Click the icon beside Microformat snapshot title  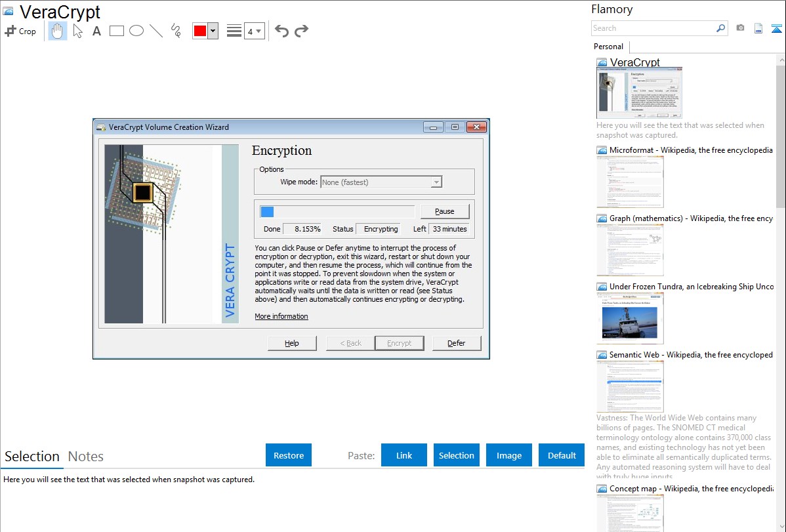(x=602, y=150)
